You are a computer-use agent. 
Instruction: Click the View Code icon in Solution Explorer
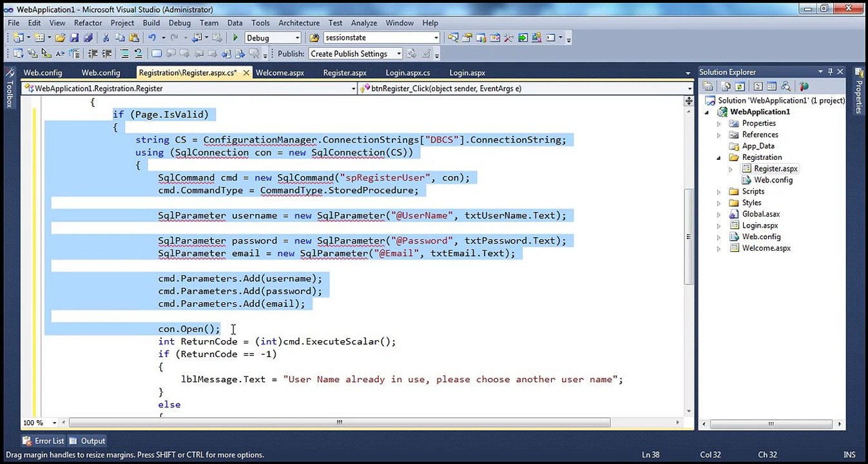pyautogui.click(x=758, y=86)
